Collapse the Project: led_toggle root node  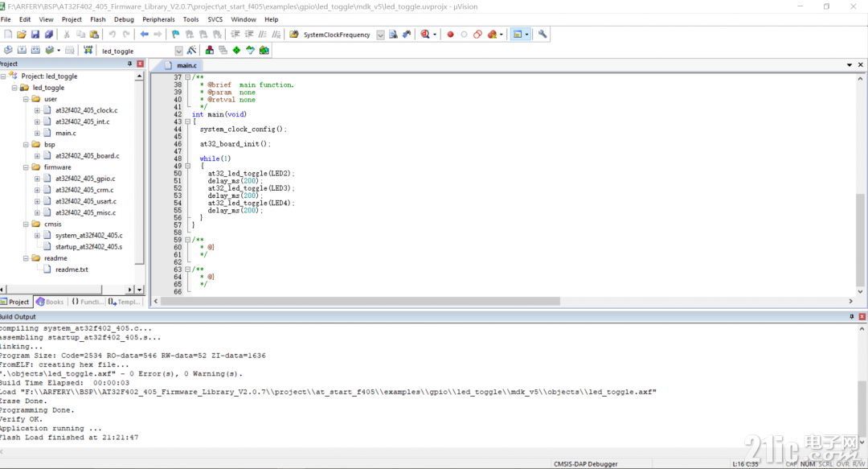3,76
